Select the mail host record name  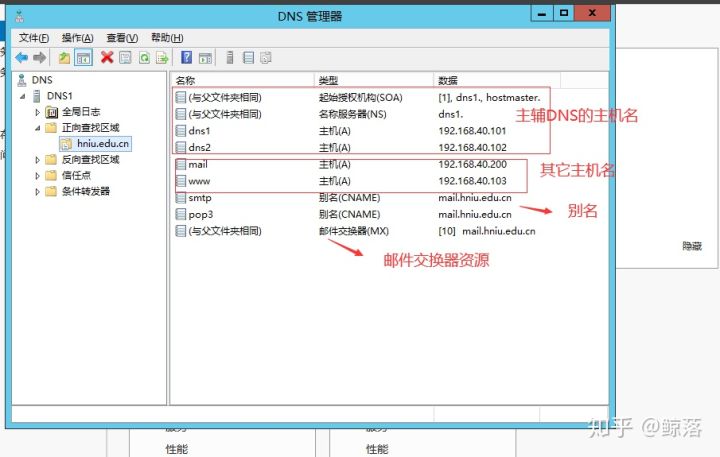coord(198,164)
